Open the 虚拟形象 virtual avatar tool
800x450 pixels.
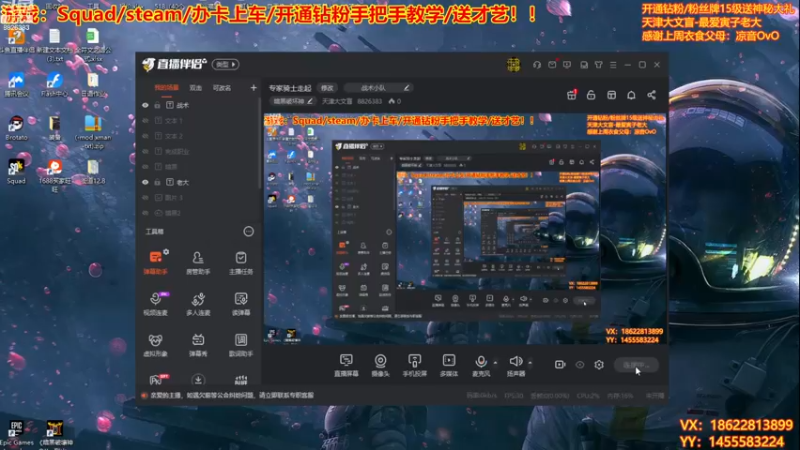[156, 344]
